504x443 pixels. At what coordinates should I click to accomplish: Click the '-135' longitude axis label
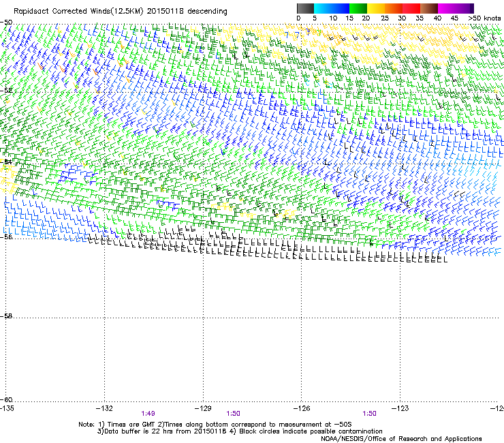tap(7, 408)
